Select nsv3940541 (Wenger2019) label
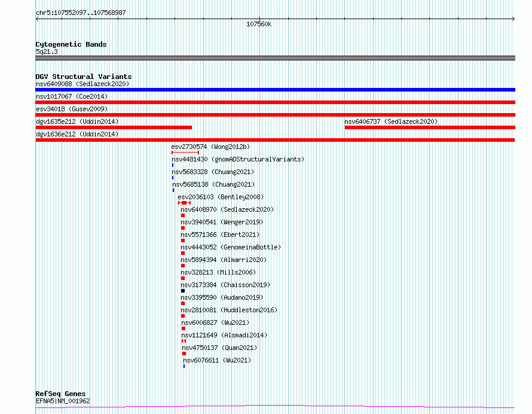The image size is (532, 414). pyautogui.click(x=222, y=222)
